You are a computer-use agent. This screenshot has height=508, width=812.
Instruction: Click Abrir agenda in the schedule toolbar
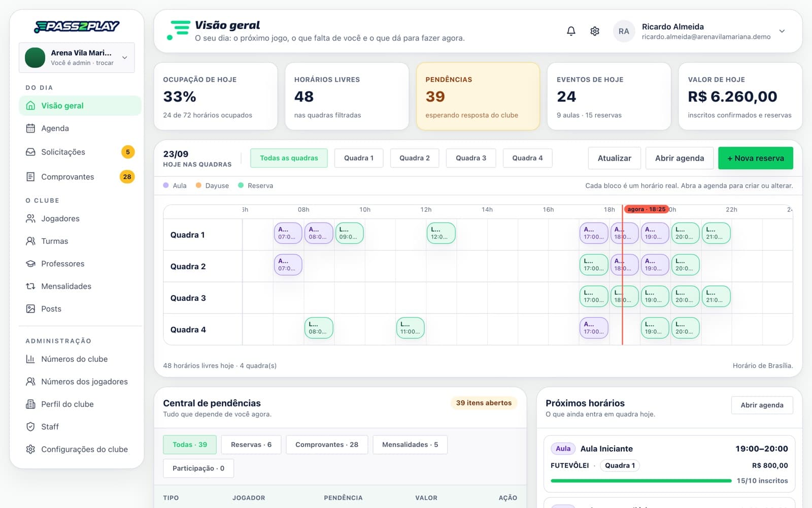coord(680,158)
